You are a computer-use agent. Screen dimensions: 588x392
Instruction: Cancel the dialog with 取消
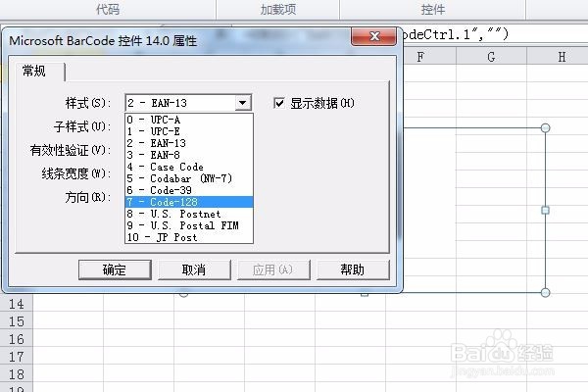click(194, 269)
